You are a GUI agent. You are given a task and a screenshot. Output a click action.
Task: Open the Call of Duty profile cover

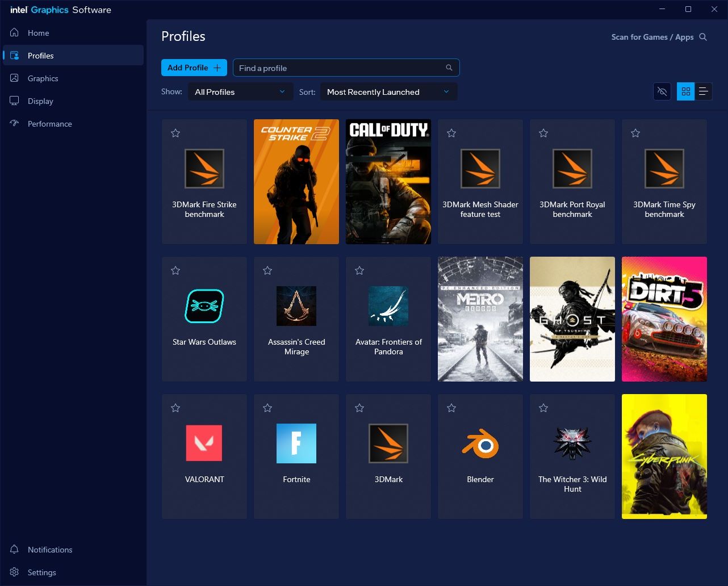(388, 182)
